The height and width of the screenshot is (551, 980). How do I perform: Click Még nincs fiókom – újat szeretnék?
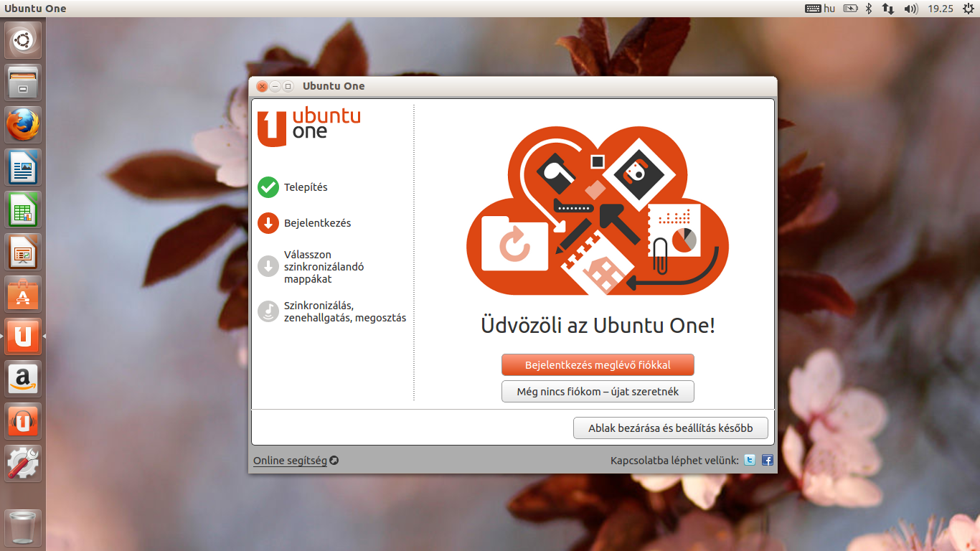tap(598, 392)
